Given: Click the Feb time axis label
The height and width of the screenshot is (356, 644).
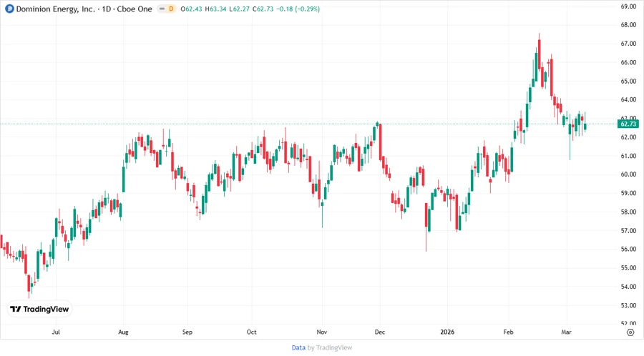Looking at the screenshot, I should [x=509, y=332].
